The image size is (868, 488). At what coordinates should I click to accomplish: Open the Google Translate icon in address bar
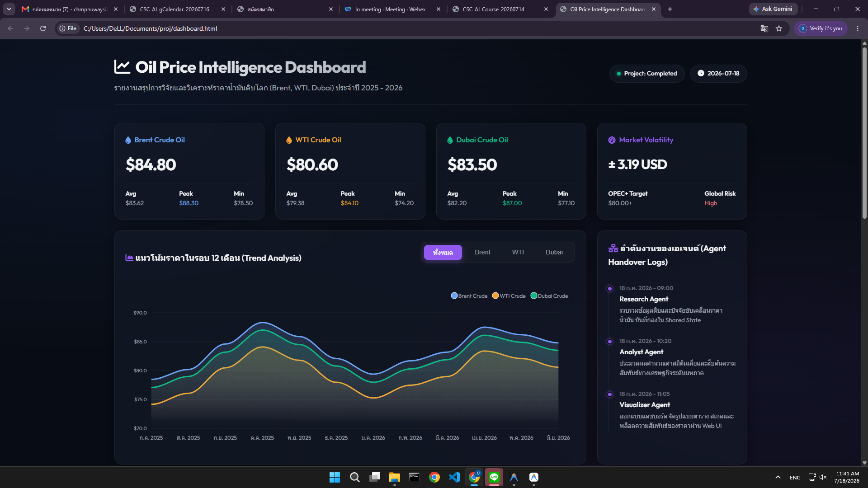click(764, 28)
